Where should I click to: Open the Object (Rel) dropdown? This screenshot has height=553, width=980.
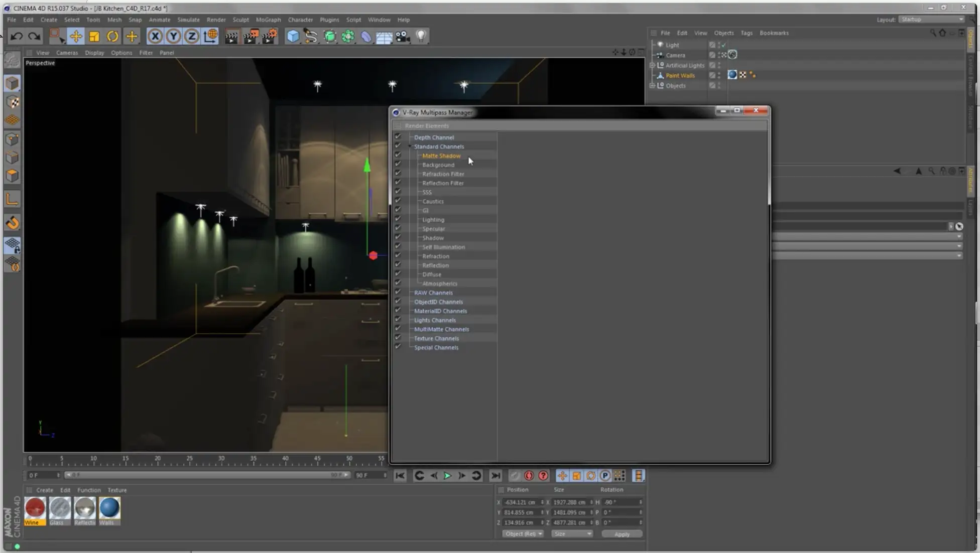[x=523, y=534]
